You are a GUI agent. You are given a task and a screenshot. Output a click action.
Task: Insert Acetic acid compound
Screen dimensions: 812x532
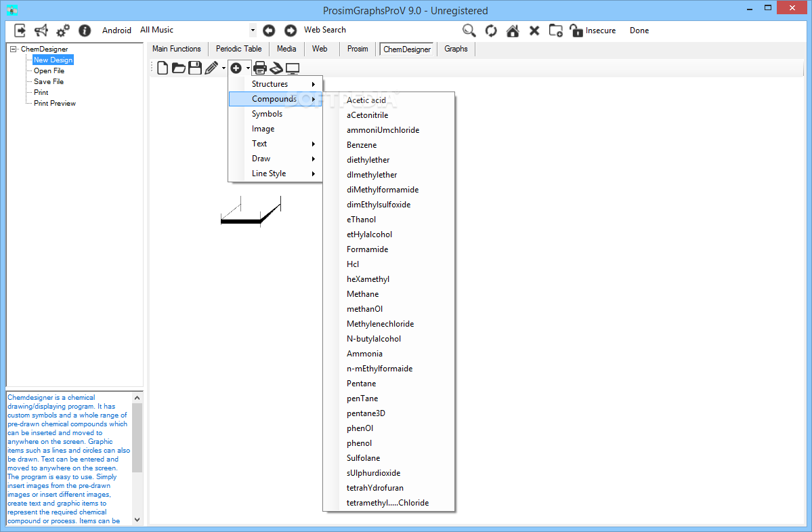(389, 100)
